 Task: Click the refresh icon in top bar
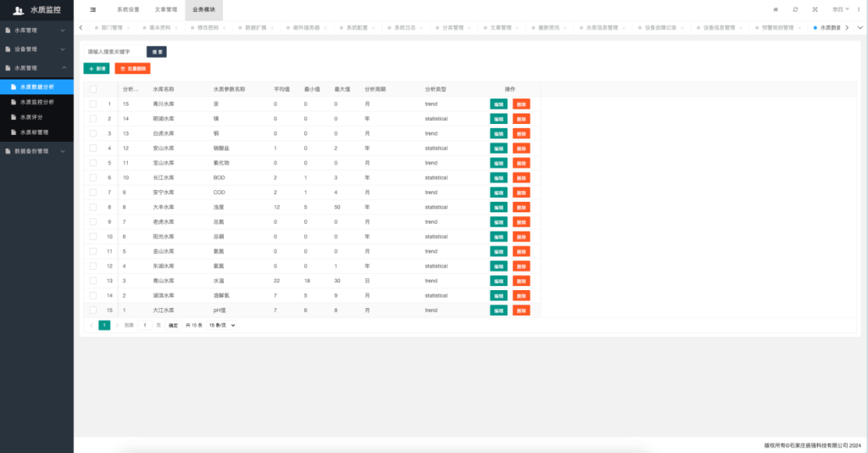click(795, 9)
